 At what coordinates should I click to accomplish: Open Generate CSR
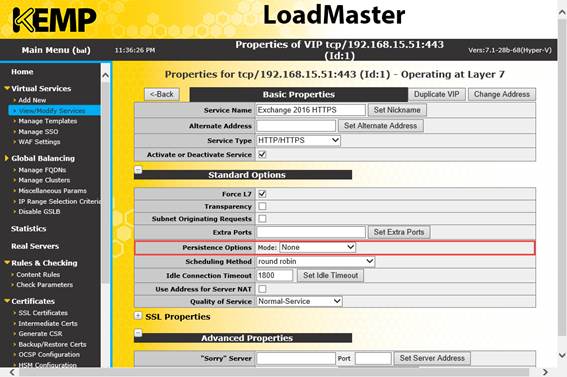click(40, 334)
